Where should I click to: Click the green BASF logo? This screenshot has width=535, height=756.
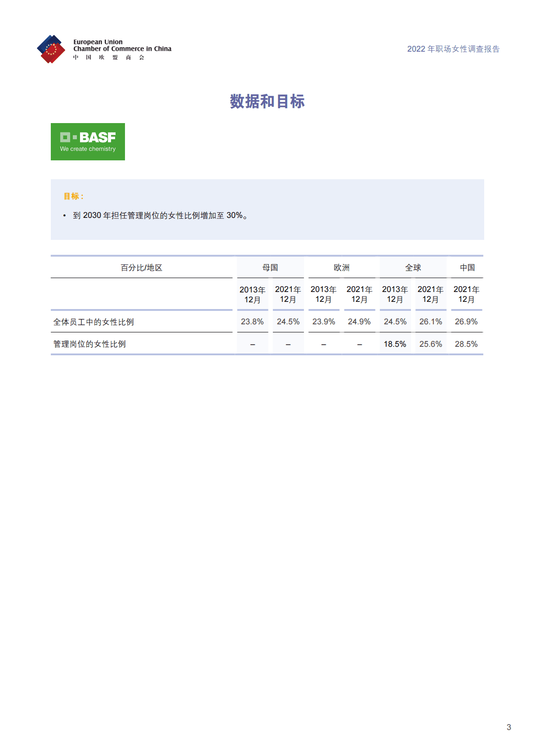[88, 141]
